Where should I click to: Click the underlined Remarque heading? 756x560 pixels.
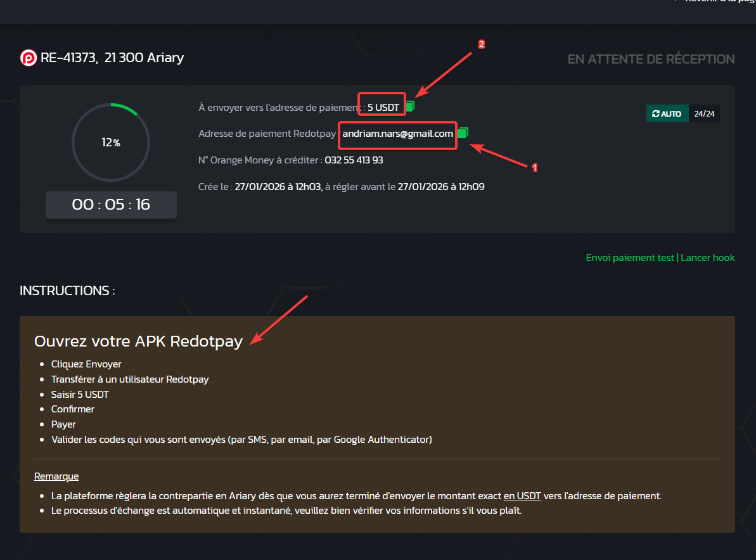[56, 476]
